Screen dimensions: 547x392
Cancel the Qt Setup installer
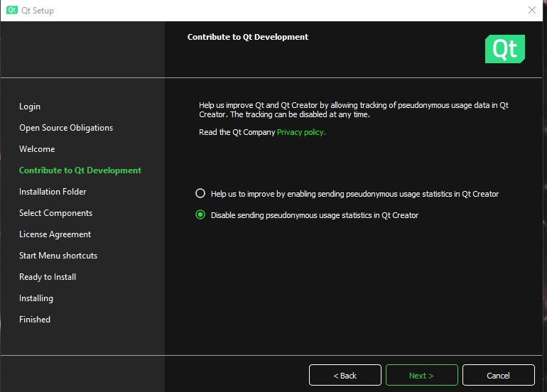498,375
